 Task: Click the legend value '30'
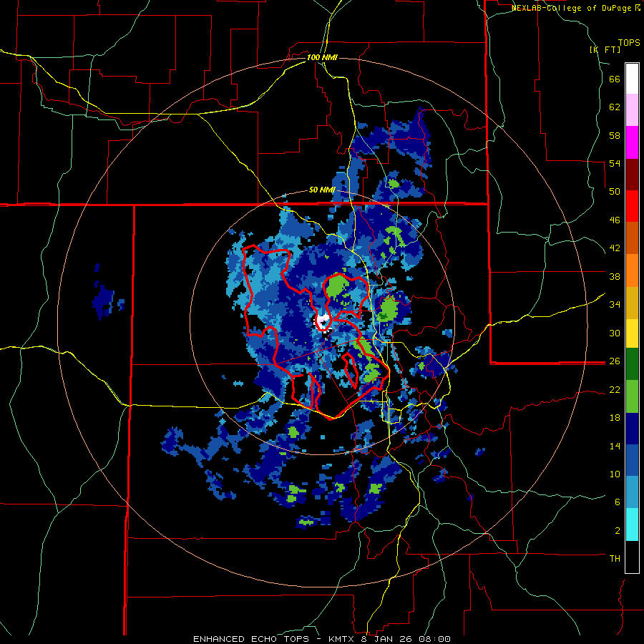tap(615, 333)
